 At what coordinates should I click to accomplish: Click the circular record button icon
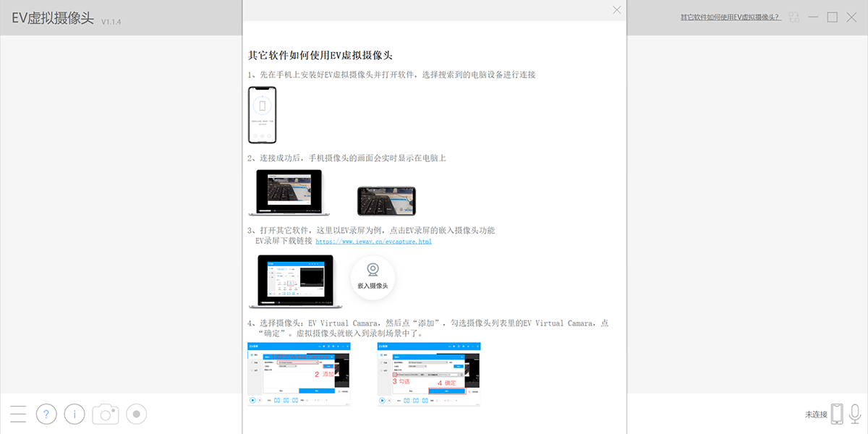pos(137,414)
